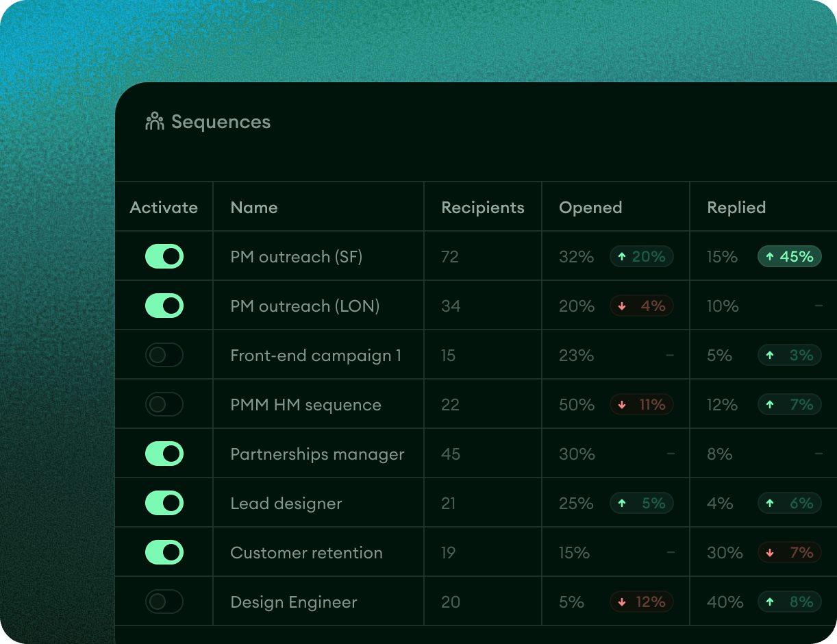837x644 pixels.
Task: Click PMM HM sequence 7% replied badge
Action: [790, 404]
